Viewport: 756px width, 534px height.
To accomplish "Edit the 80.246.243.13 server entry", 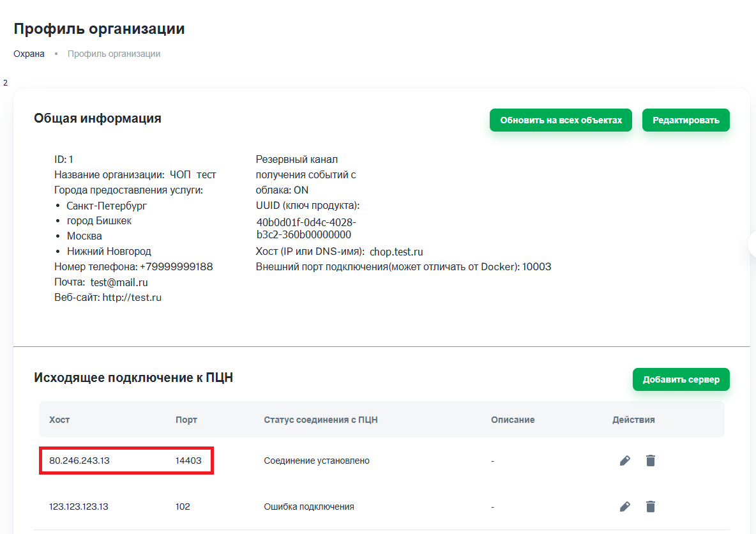I will point(624,461).
